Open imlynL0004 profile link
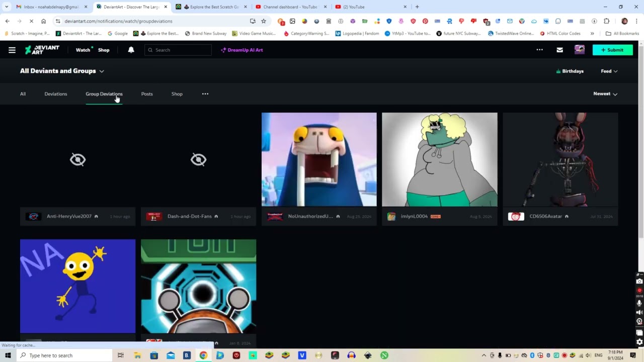Viewport: 644px width, 362px height. click(414, 216)
